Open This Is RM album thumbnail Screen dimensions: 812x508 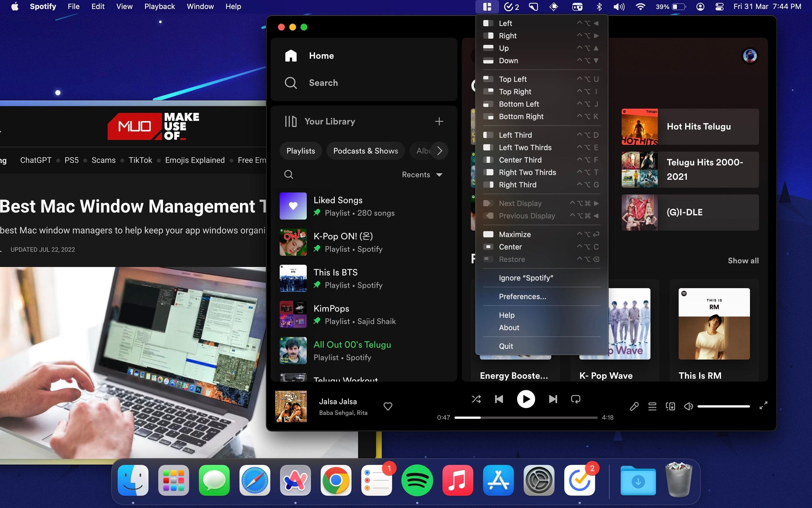(x=714, y=324)
